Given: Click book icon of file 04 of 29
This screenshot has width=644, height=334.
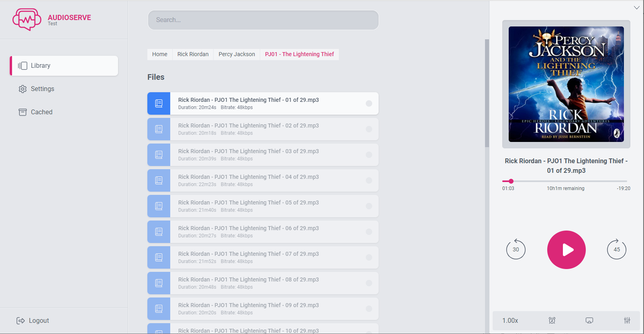Looking at the screenshot, I should (x=159, y=180).
